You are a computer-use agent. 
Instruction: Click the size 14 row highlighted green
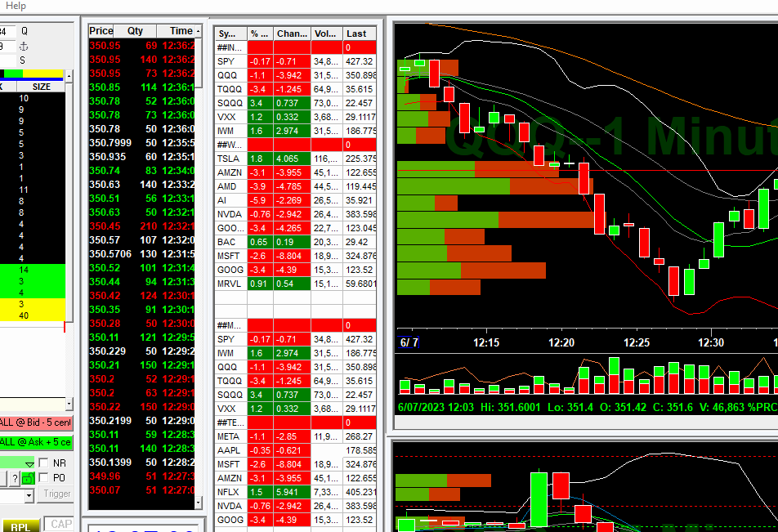(32, 270)
